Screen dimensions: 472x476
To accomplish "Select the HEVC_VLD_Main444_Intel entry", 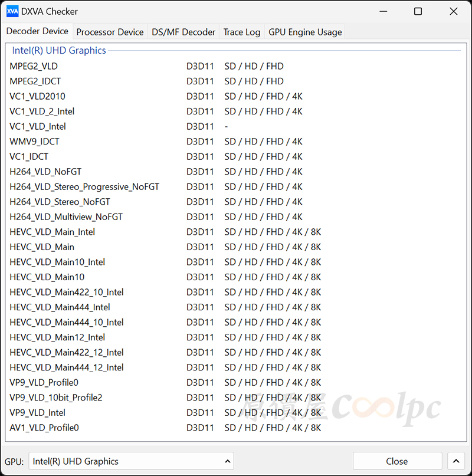I will pos(235,307).
